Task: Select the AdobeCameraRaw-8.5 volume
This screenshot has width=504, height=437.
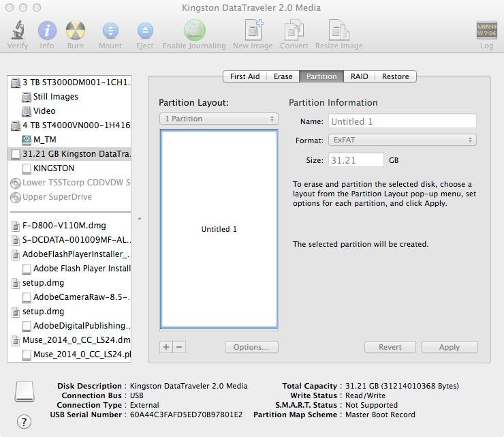Action: (69, 297)
